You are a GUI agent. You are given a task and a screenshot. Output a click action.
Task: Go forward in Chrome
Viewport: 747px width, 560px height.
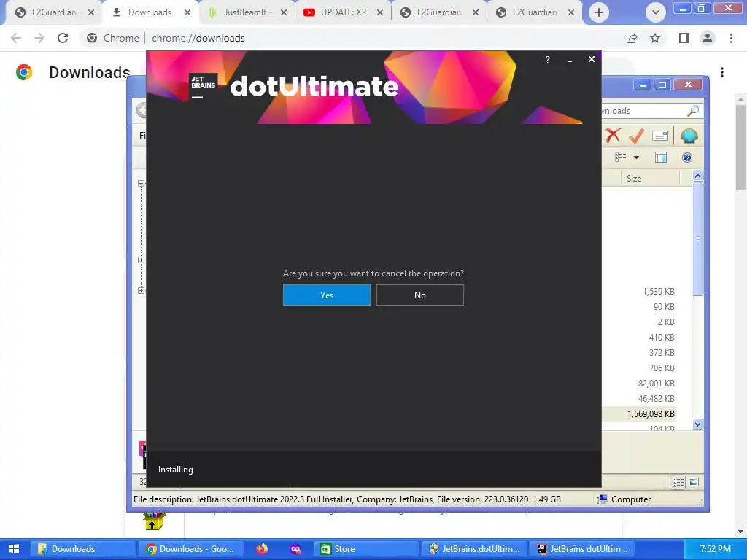click(39, 38)
